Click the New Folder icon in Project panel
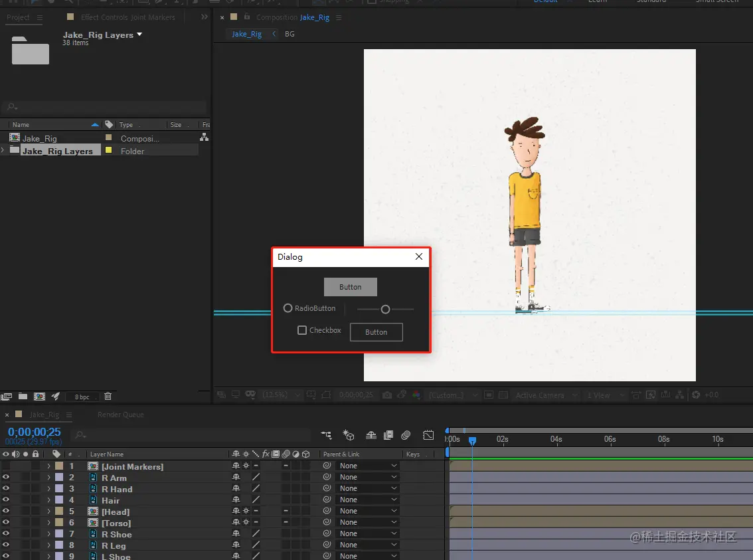Viewport: 753px width, 560px height. click(23, 397)
